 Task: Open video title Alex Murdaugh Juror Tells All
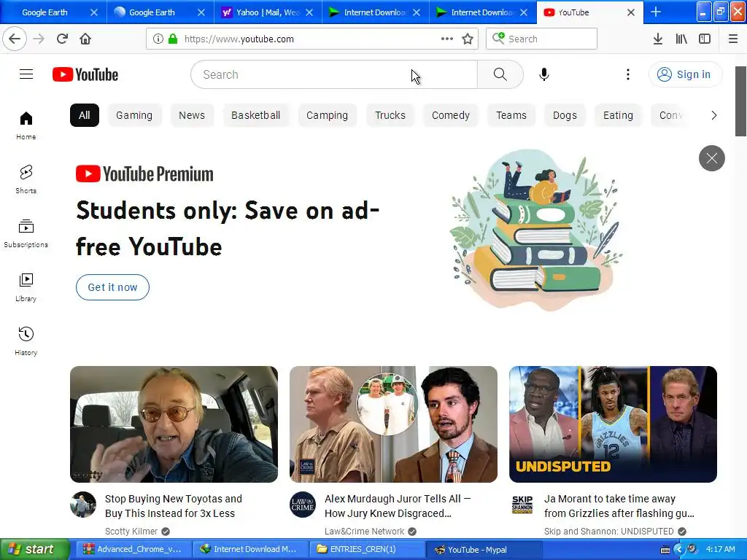(398, 506)
